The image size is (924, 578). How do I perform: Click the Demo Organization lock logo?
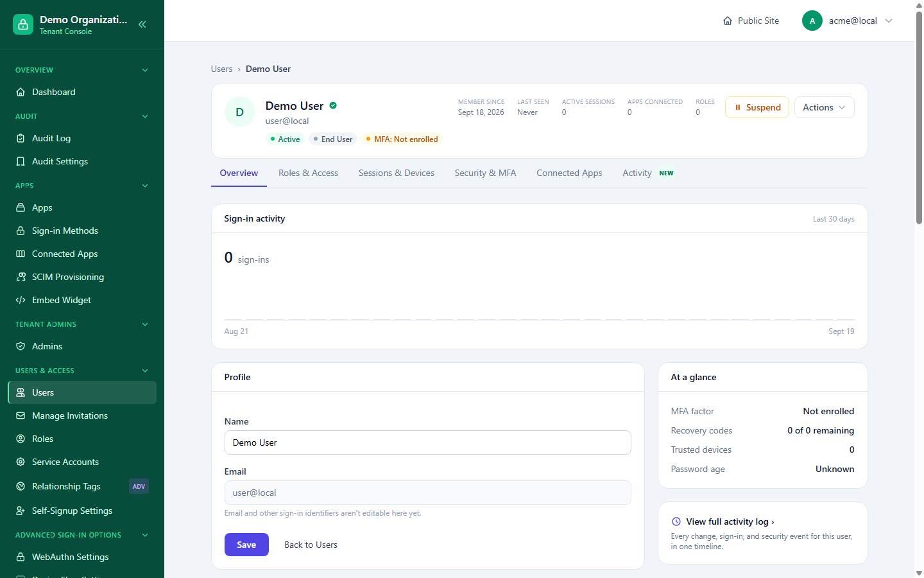click(x=23, y=24)
